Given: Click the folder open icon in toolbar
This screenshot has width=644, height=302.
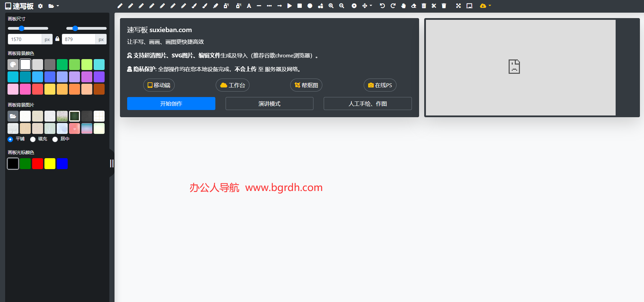Looking at the screenshot, I should [51, 6].
